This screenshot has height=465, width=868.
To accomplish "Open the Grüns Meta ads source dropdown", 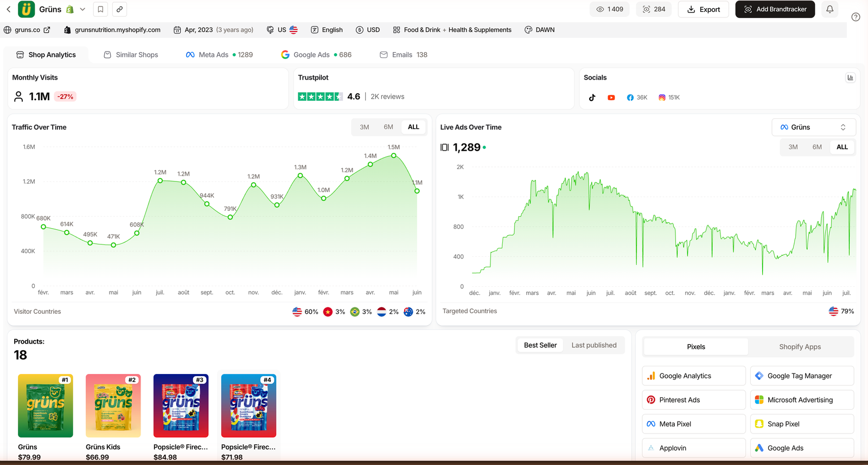I will [814, 127].
